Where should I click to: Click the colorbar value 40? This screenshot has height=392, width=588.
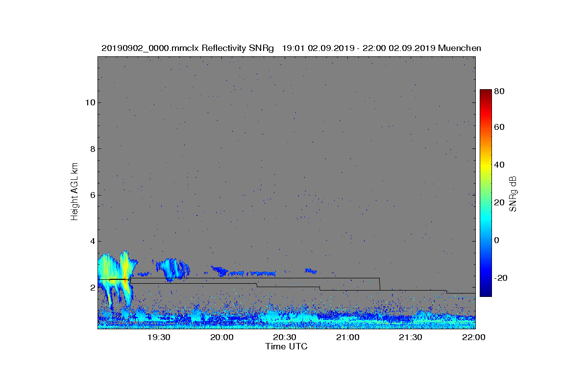pyautogui.click(x=500, y=165)
